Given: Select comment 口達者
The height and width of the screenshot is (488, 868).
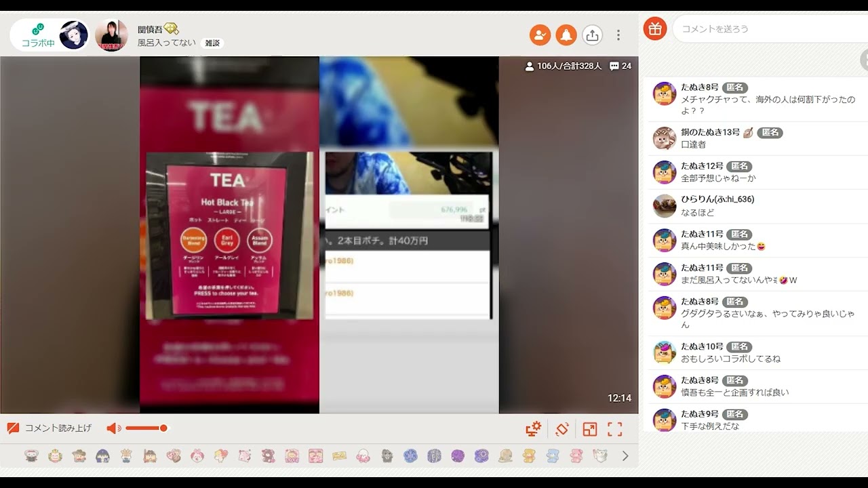Looking at the screenshot, I should pyautogui.click(x=693, y=144).
